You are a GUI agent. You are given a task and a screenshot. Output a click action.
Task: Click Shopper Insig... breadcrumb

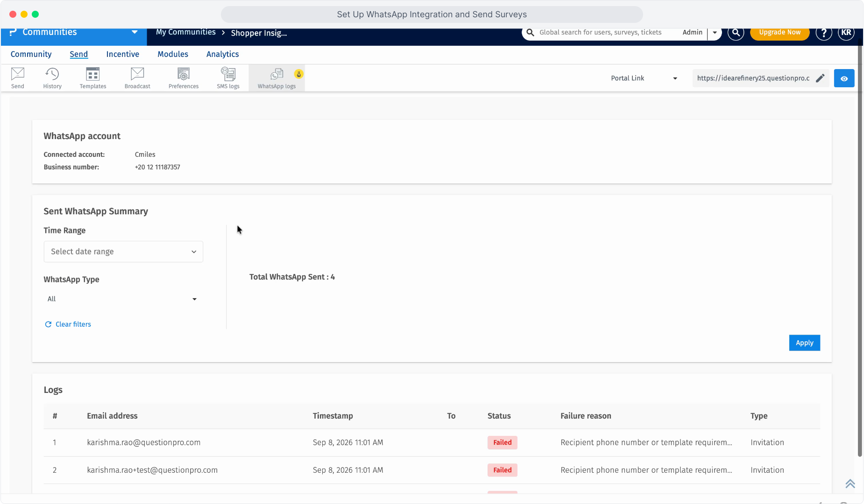(x=259, y=33)
